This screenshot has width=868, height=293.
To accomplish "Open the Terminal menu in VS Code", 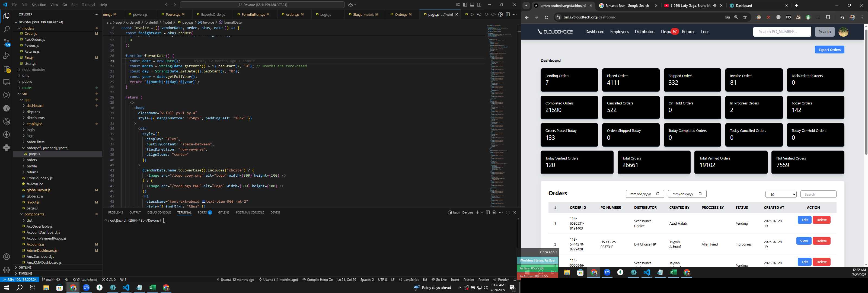I will tap(88, 5).
